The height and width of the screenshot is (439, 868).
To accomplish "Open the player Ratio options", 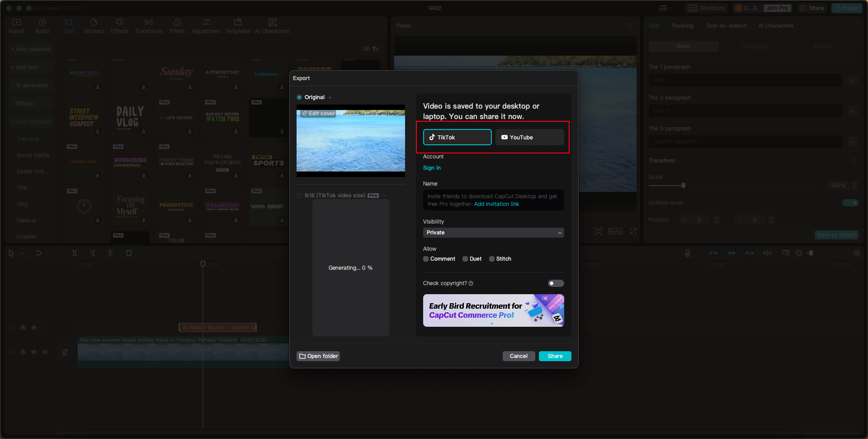I will 615,231.
